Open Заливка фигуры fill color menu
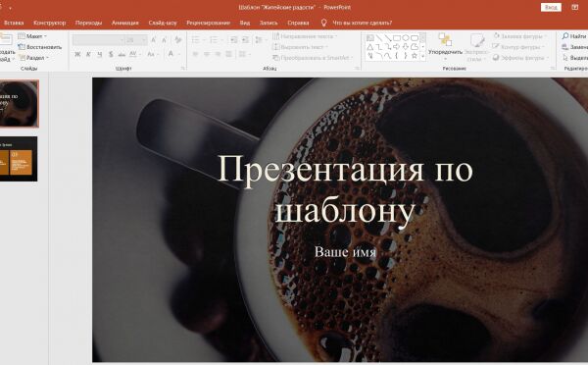Screen dimensions: 588x365 [x=519, y=36]
